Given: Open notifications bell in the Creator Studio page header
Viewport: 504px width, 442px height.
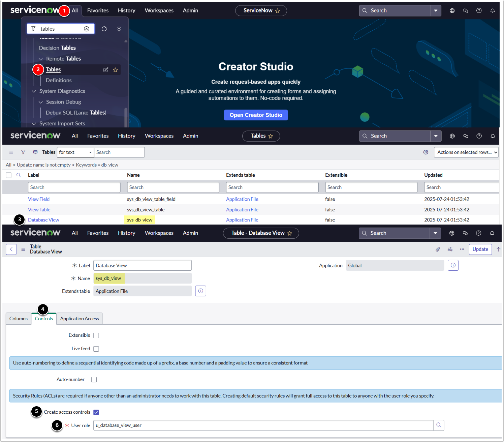Looking at the screenshot, I should [x=493, y=11].
